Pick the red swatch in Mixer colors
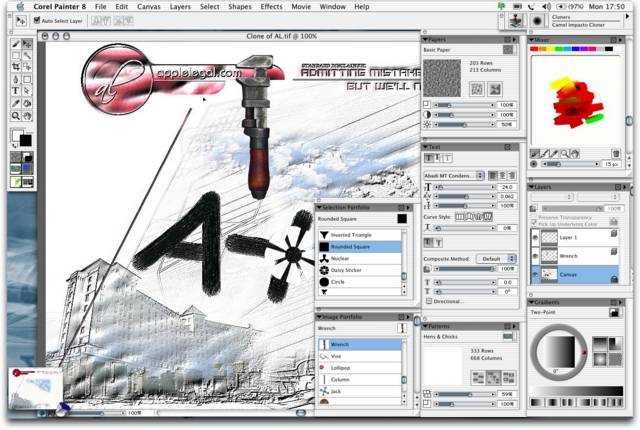The image size is (640, 430). click(536, 50)
